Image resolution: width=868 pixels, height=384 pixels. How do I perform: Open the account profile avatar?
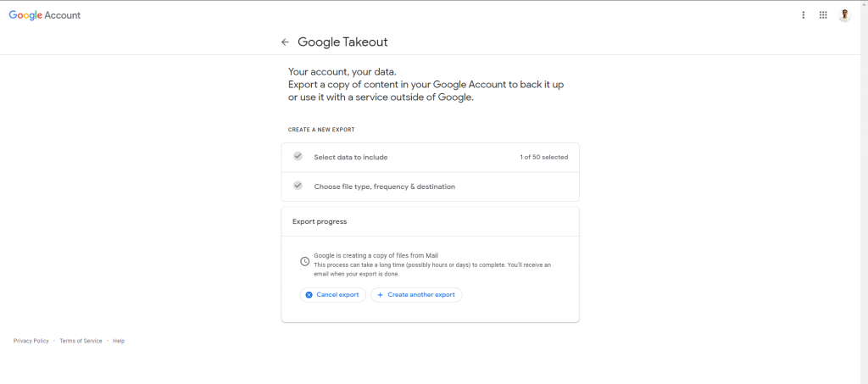click(844, 15)
